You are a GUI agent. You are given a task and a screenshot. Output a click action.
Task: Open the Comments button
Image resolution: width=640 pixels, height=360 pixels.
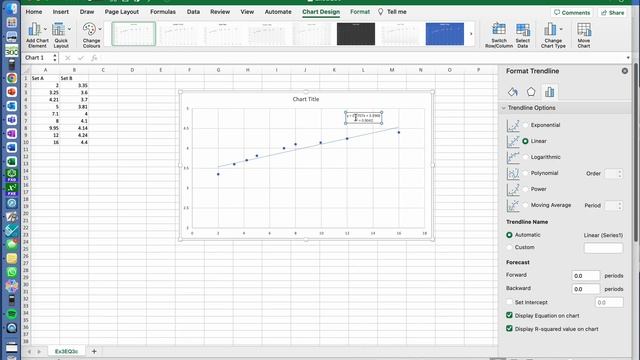[572, 13]
